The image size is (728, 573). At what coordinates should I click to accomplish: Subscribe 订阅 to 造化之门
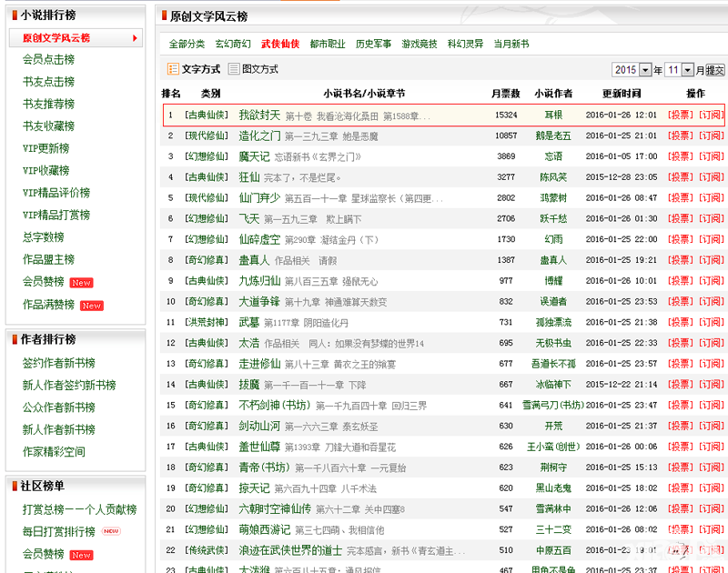click(x=712, y=136)
